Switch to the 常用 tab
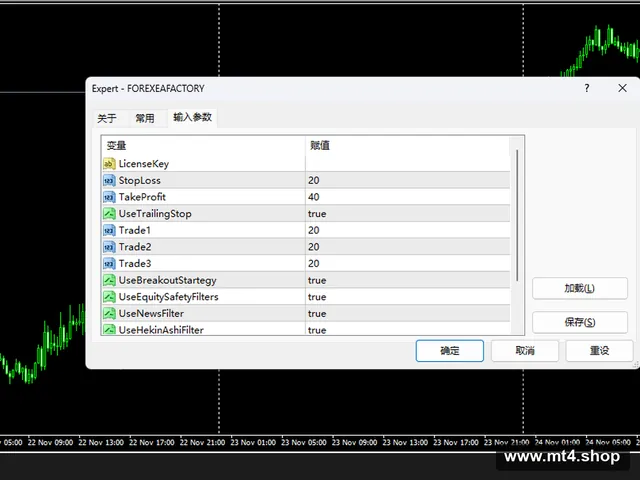 click(145, 118)
